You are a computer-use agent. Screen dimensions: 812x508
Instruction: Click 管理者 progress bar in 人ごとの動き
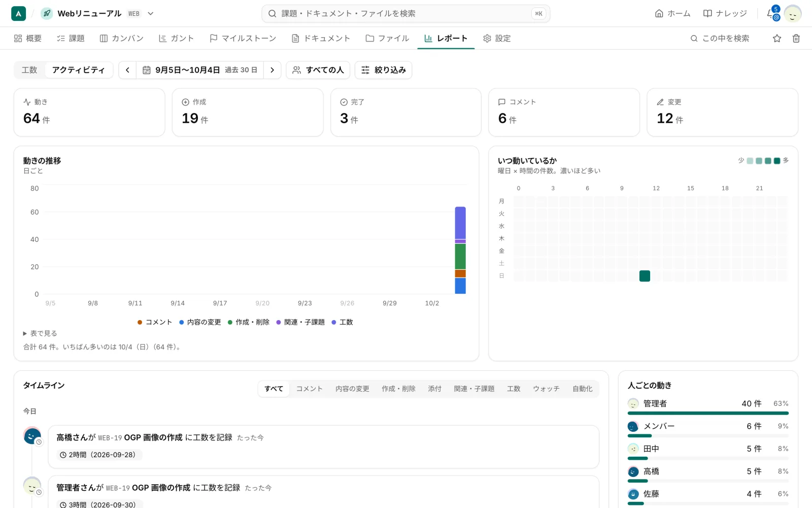(708, 413)
